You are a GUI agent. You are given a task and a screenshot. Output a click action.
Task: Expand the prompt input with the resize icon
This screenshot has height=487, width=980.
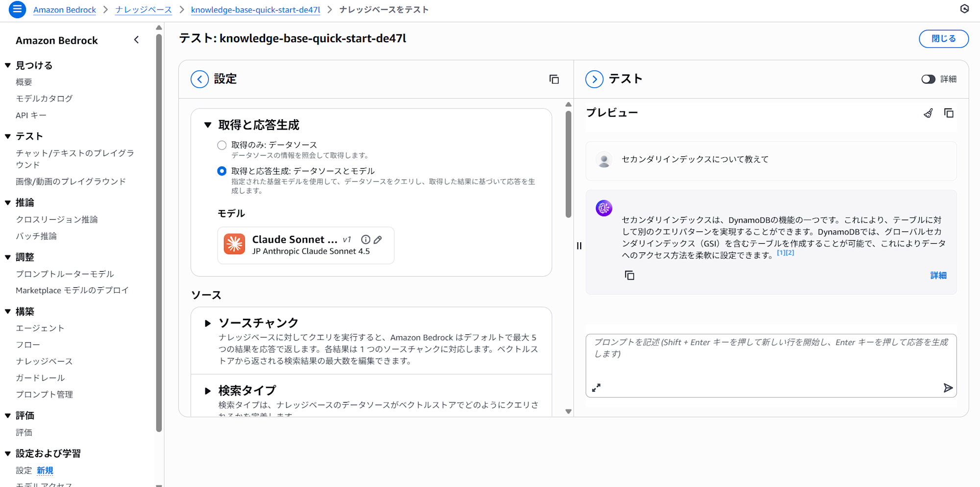pyautogui.click(x=596, y=388)
